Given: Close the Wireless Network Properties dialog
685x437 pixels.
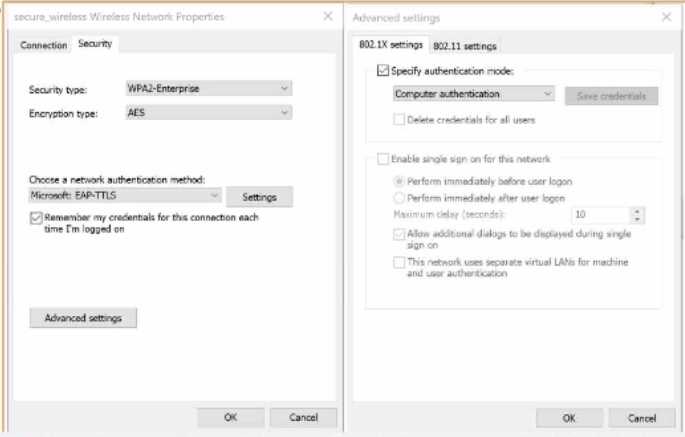Looking at the screenshot, I should (328, 17).
